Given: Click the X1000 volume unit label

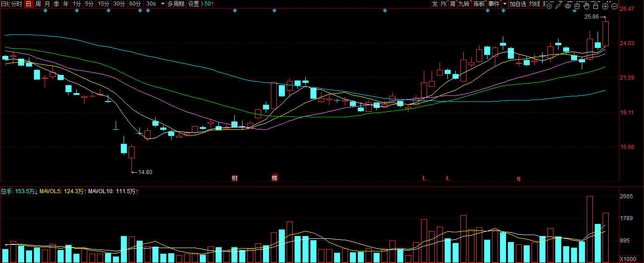Looking at the screenshot, I should [x=628, y=259].
